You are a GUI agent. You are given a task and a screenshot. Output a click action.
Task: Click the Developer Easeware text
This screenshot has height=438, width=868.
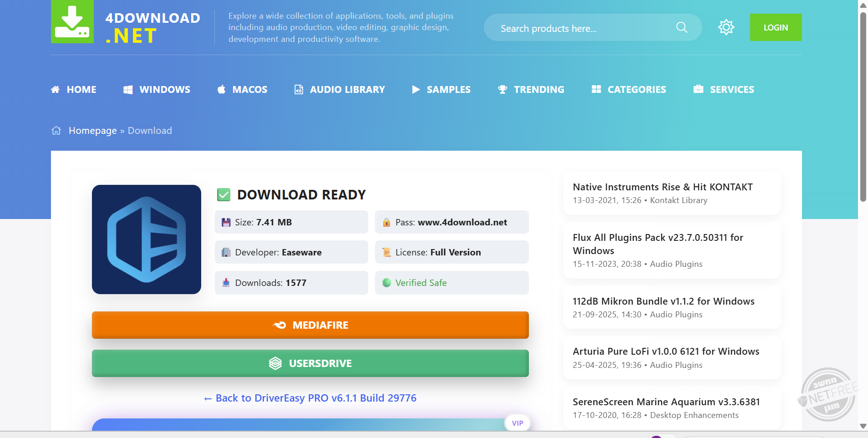(279, 252)
